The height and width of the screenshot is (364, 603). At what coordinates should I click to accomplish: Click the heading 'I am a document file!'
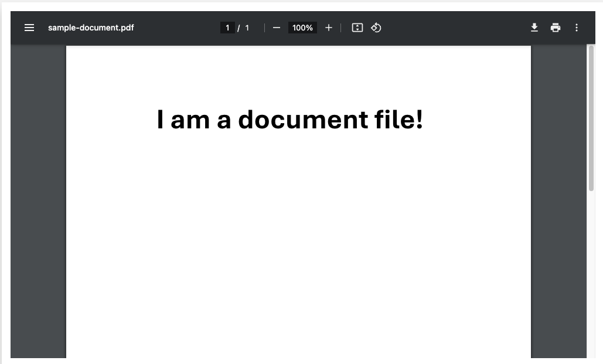(290, 120)
